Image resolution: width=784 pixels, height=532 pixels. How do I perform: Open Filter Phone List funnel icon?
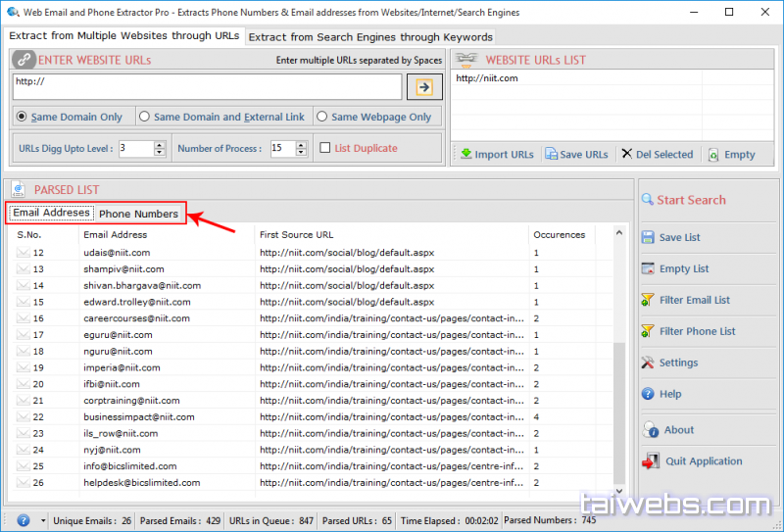click(648, 331)
